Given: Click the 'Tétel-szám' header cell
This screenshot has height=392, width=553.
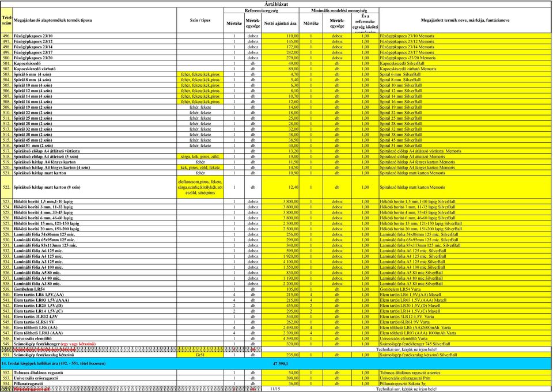Looking at the screenshot, I should (x=7, y=21).
